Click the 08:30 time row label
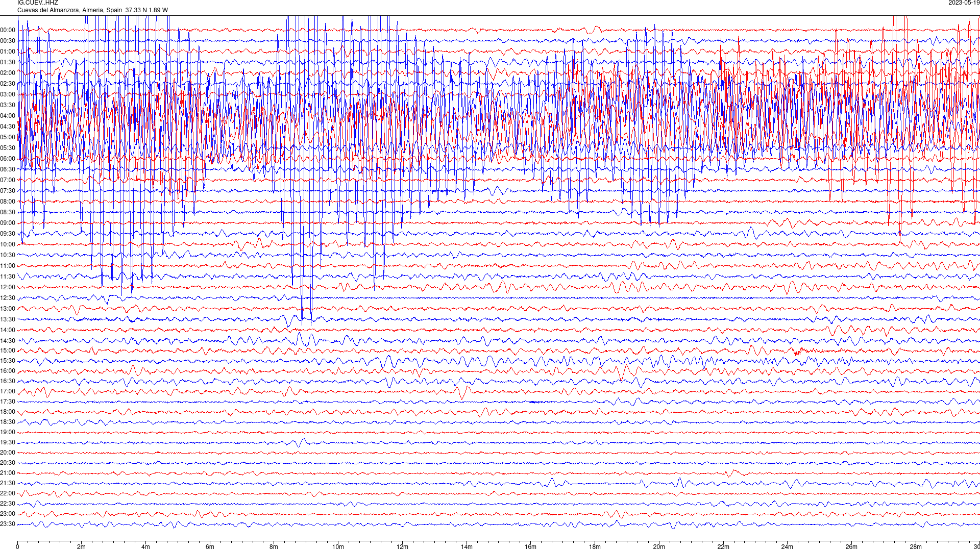 click(x=8, y=213)
